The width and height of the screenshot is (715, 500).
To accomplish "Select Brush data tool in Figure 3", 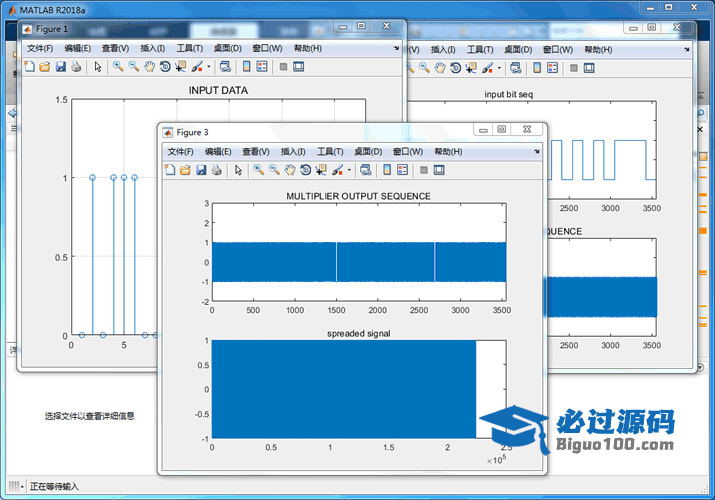I will coord(337,170).
